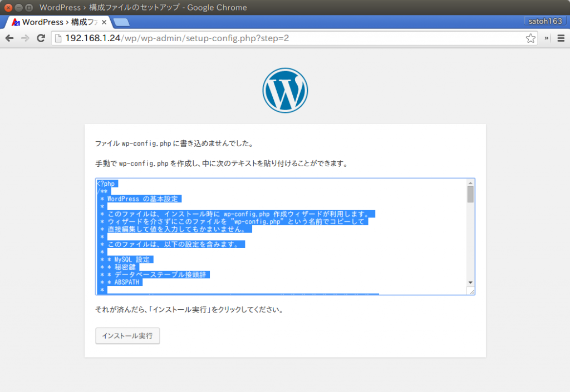Click text 'それが済んだら、「インストール実行」をクリックしてください。'
This screenshot has width=570, height=392.
189,310
